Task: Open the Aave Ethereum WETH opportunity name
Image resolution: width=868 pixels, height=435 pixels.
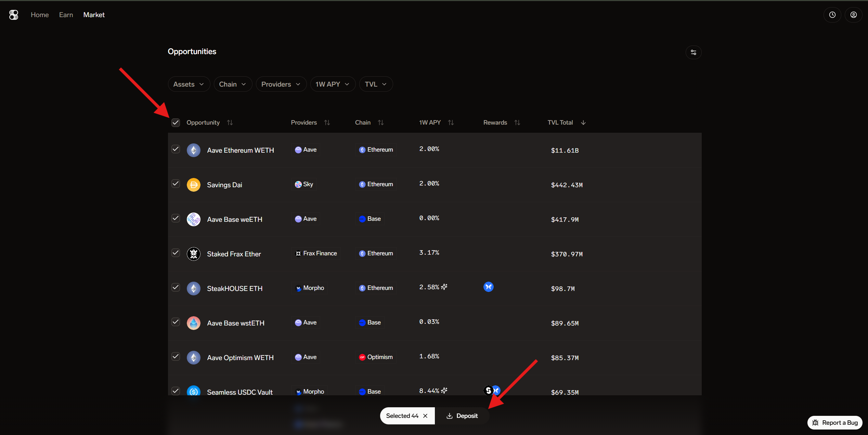Action: click(241, 150)
